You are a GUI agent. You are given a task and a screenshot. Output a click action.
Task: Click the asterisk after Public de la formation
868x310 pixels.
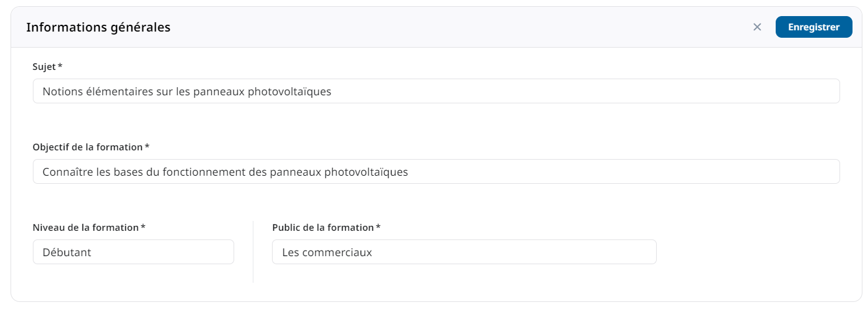pos(378,226)
